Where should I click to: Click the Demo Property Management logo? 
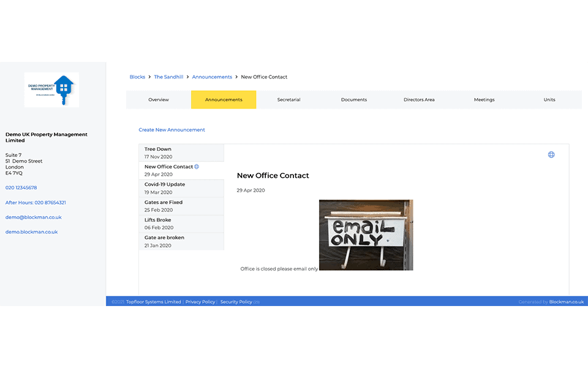[51, 90]
